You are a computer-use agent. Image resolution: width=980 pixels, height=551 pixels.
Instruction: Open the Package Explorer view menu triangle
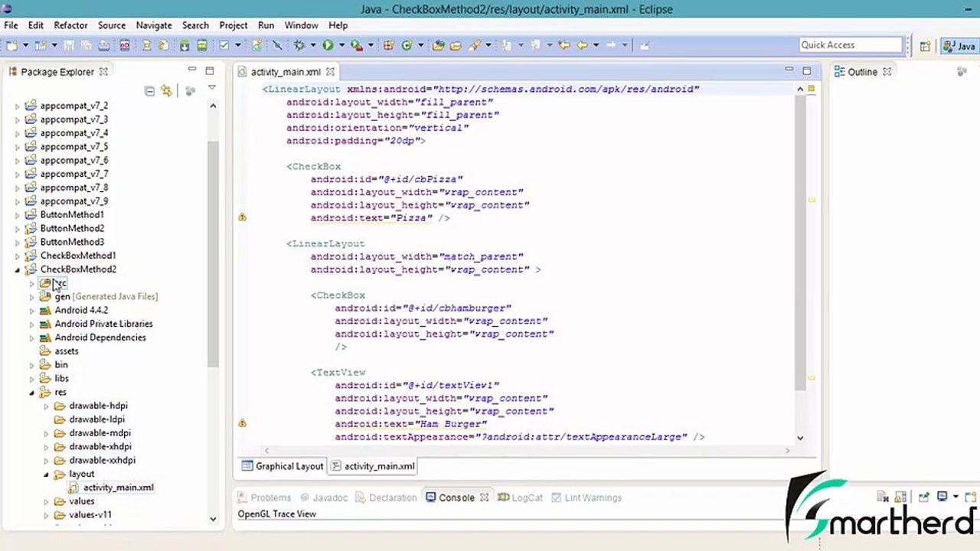coord(212,89)
